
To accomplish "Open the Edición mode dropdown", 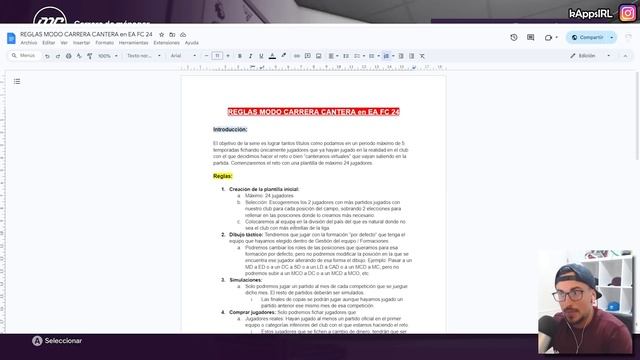I will coord(590,56).
